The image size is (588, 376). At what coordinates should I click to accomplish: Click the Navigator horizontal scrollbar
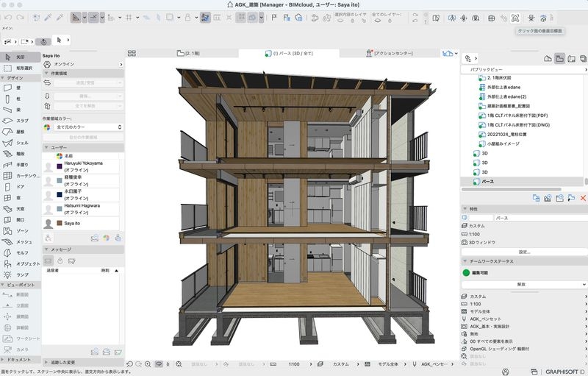click(512, 190)
